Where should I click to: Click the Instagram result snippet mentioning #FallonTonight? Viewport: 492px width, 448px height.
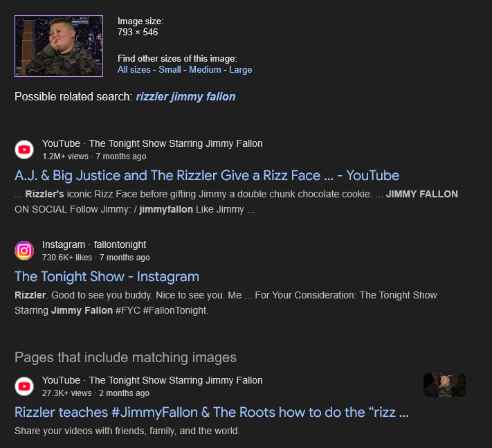[x=226, y=303]
